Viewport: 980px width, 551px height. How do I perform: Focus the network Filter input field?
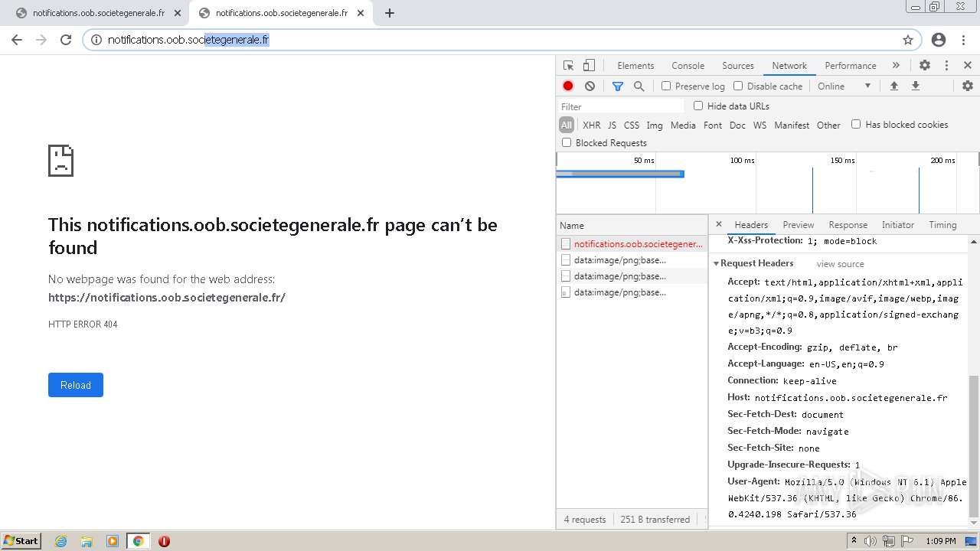click(x=621, y=106)
